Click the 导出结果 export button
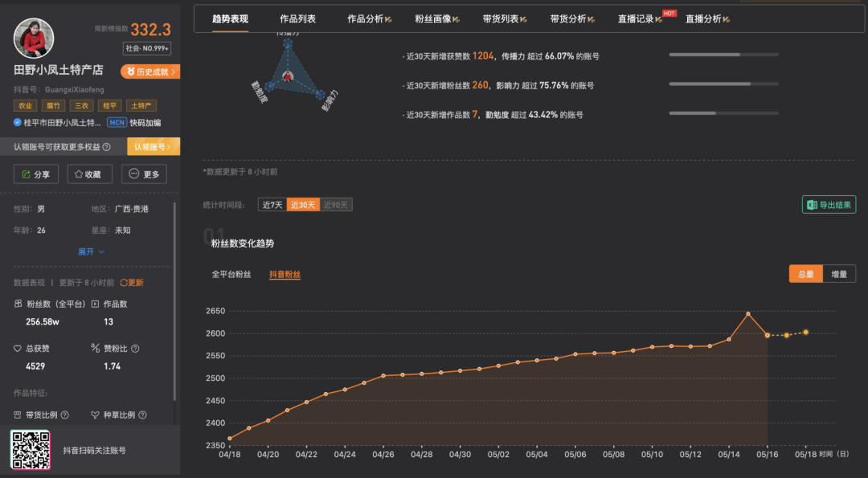Viewport: 868px width, 478px height. point(829,205)
